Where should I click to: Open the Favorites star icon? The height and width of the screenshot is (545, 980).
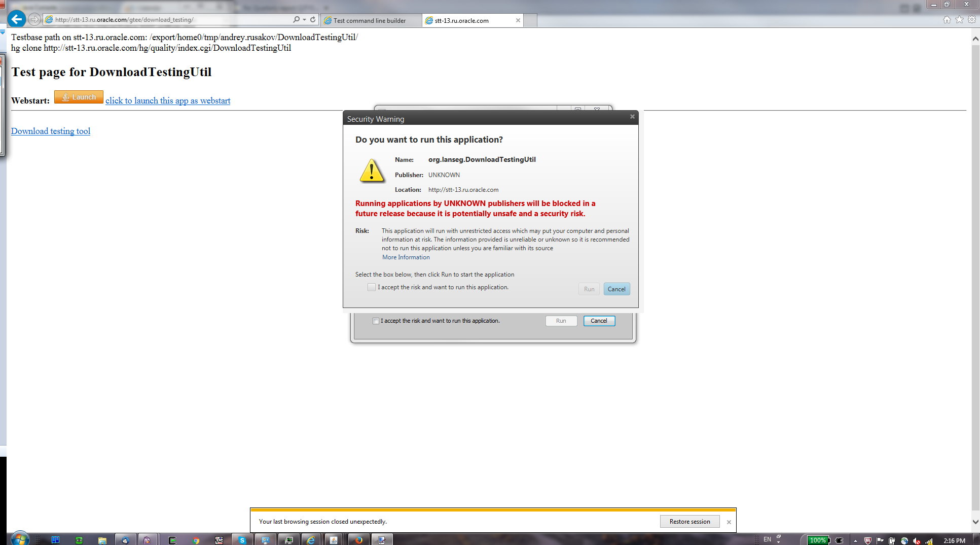[x=959, y=20]
